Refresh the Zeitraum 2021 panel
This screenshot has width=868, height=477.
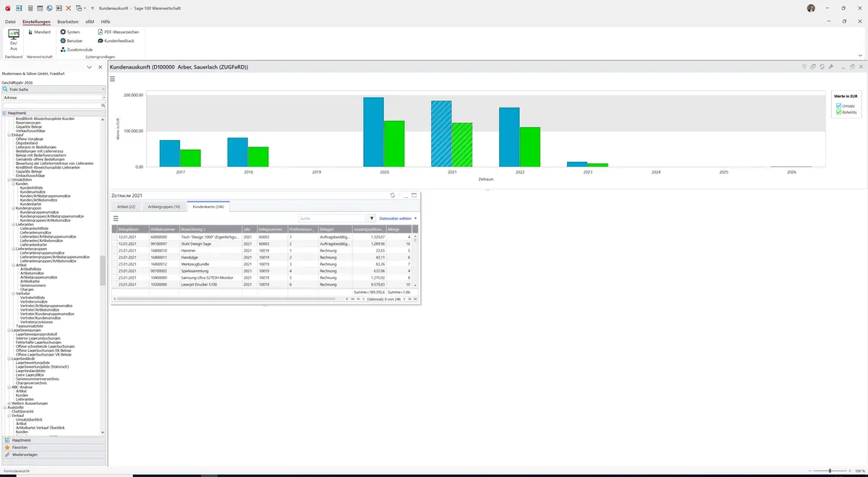click(x=393, y=195)
